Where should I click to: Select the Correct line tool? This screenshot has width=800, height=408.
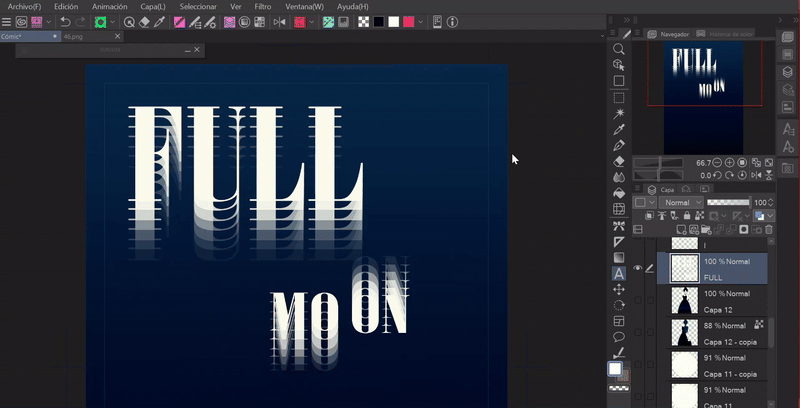[x=618, y=353]
